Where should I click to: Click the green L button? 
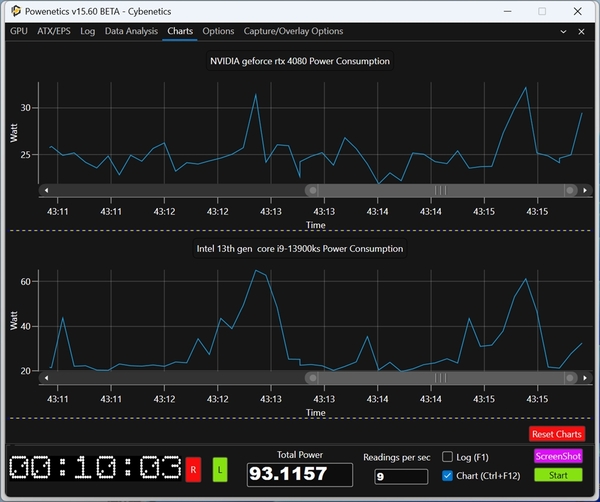tap(220, 467)
